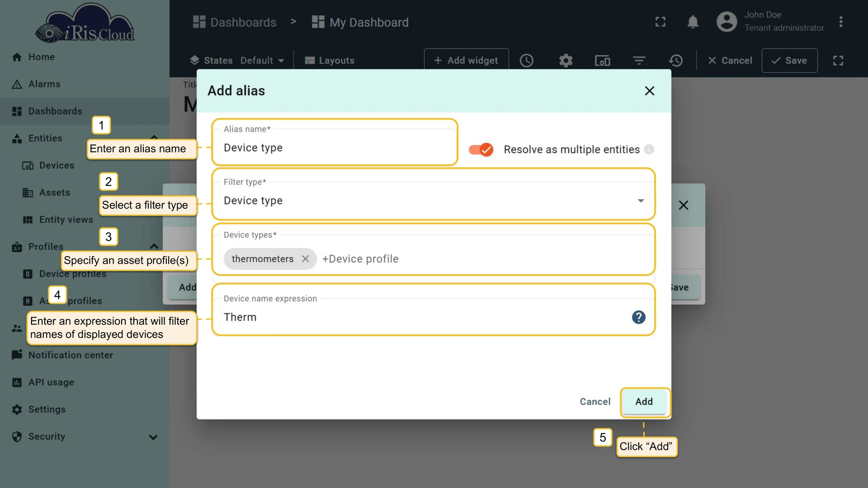Click the info icon beside Resolve as multiple entities
This screenshot has height=488, width=868.
point(649,150)
